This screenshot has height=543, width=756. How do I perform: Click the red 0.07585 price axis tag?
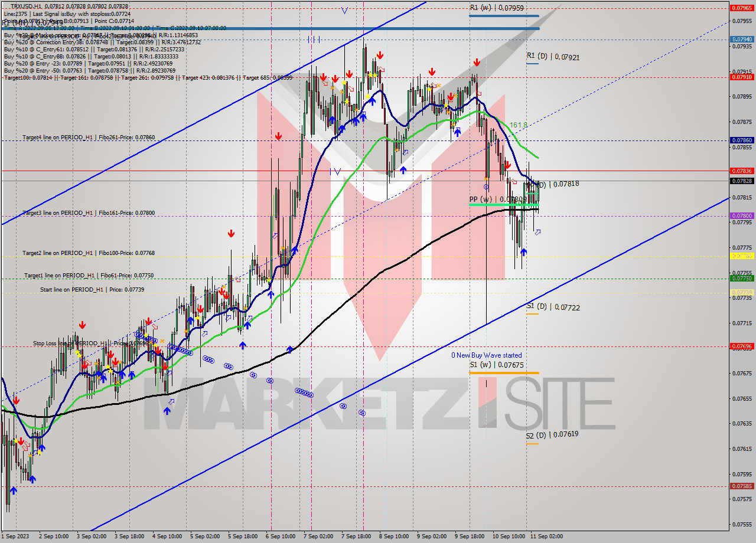tap(742, 486)
